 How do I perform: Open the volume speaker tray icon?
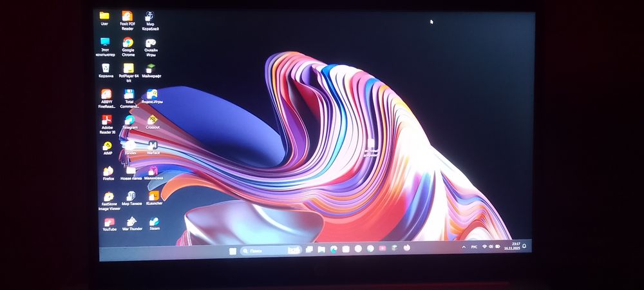[x=491, y=246]
